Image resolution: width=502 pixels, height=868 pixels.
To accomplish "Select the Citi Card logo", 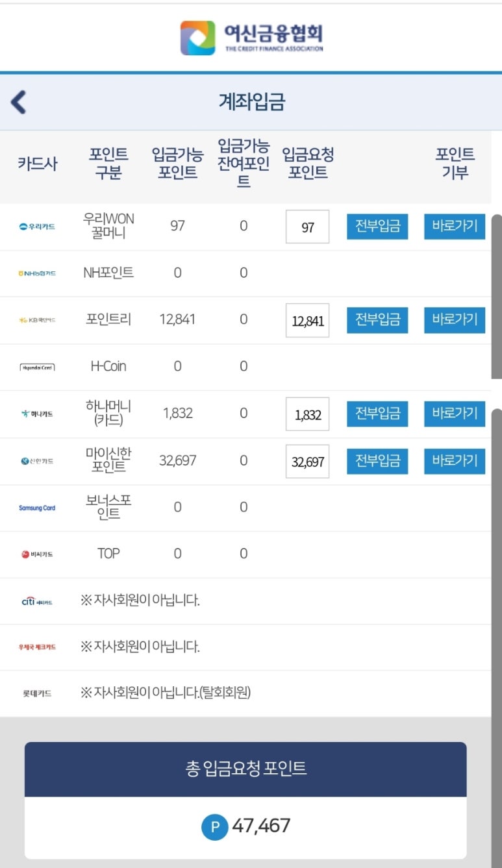I will click(37, 601).
